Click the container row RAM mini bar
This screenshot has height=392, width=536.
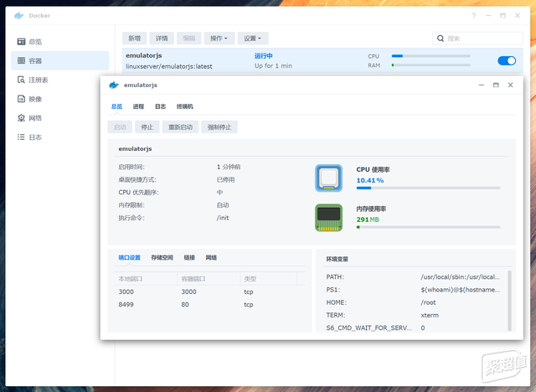[431, 65]
